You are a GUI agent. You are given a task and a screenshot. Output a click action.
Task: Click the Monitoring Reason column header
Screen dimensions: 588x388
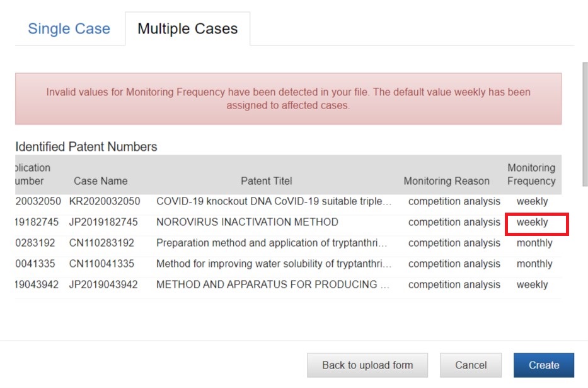coord(447,181)
